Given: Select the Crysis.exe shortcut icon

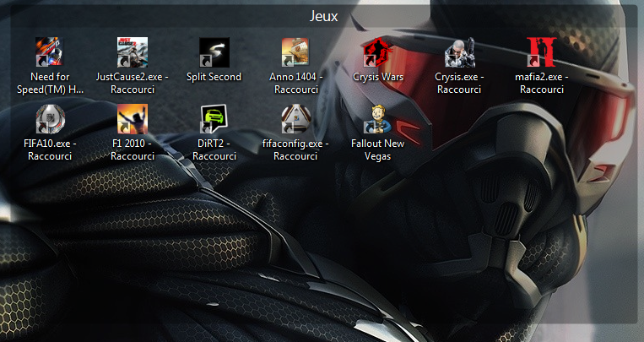Looking at the screenshot, I should pyautogui.click(x=459, y=52).
